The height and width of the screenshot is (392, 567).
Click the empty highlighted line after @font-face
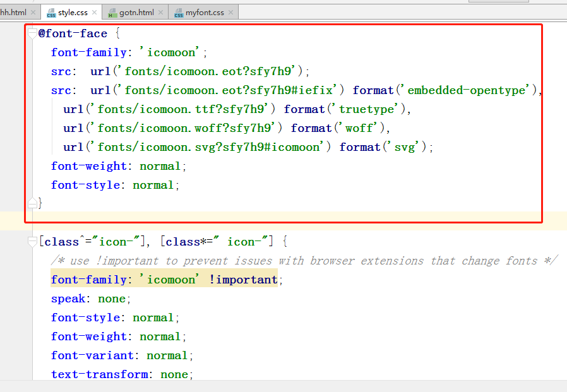[x=283, y=221]
